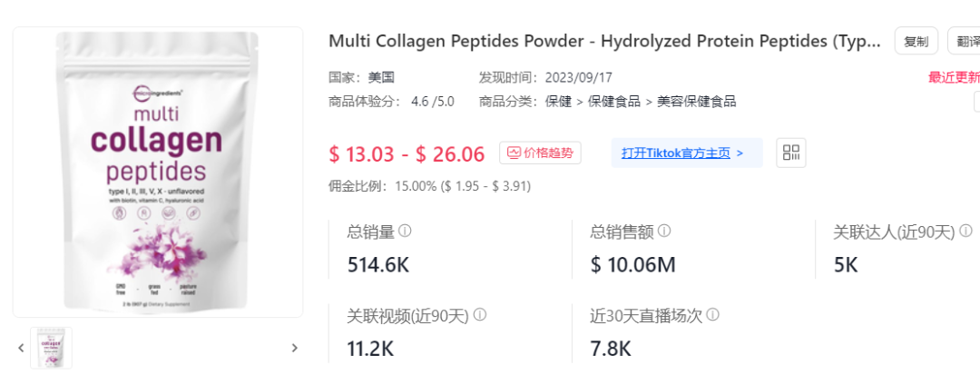Select the small collagen product thumbnail
This screenshot has height=385, width=980.
[x=51, y=348]
